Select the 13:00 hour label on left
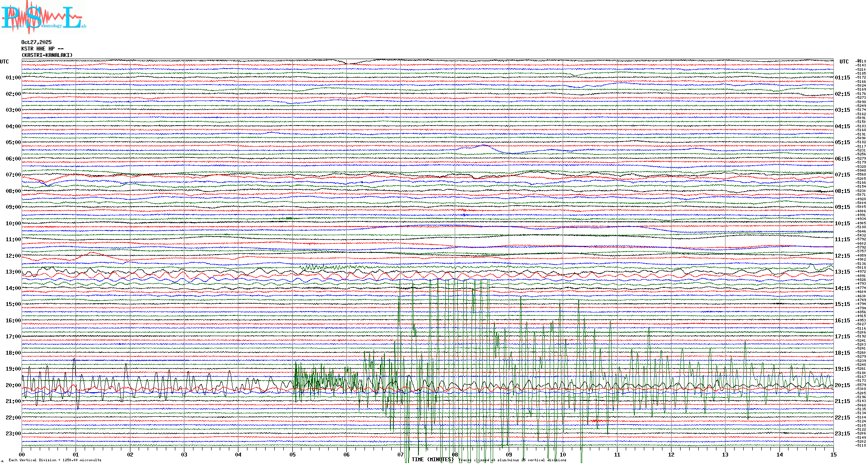Viewport: 868px width, 466px height. [x=13, y=272]
